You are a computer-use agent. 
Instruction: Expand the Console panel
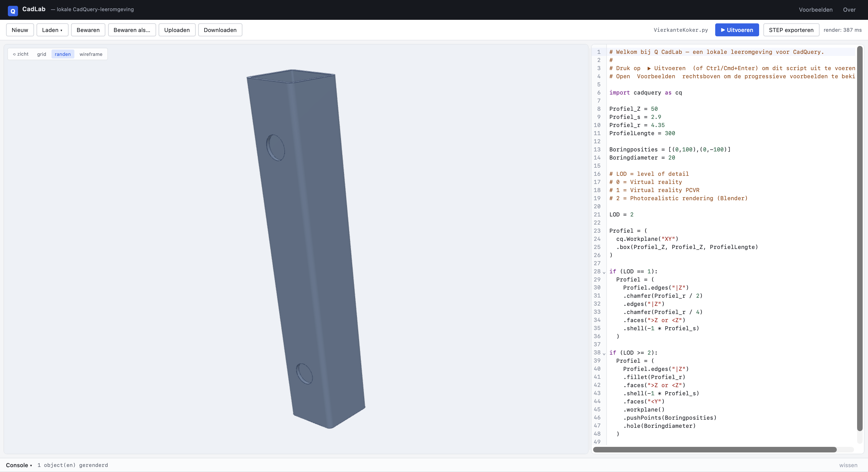[x=19, y=465]
